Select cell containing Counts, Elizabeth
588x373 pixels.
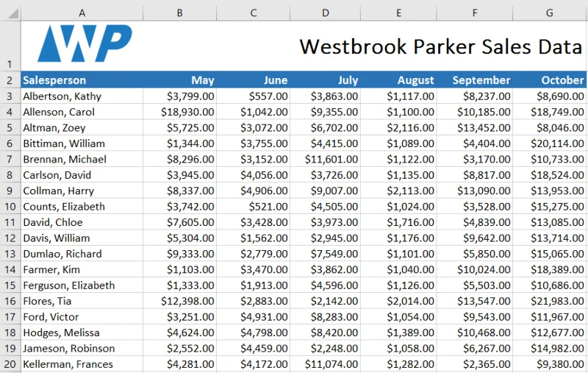pyautogui.click(x=82, y=207)
